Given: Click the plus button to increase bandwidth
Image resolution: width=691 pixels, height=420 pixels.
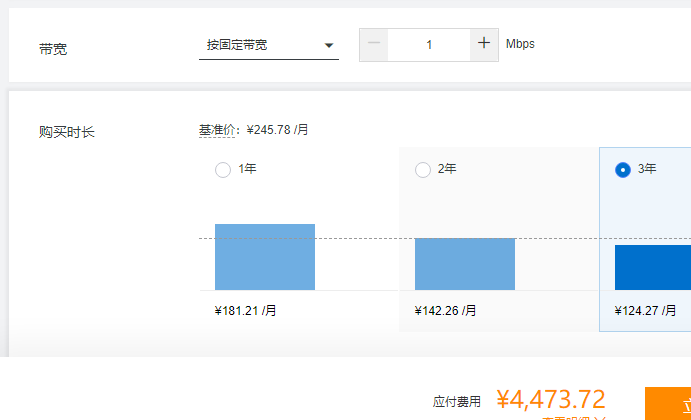Looking at the screenshot, I should point(484,44).
